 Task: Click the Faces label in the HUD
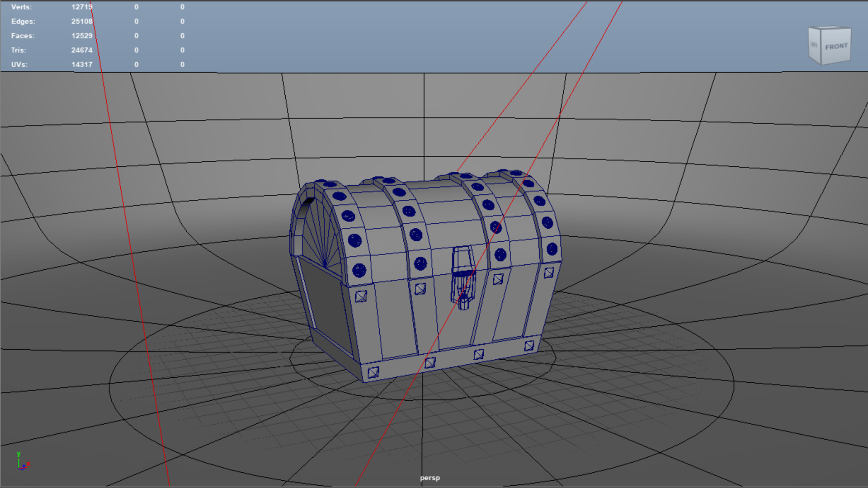point(23,36)
